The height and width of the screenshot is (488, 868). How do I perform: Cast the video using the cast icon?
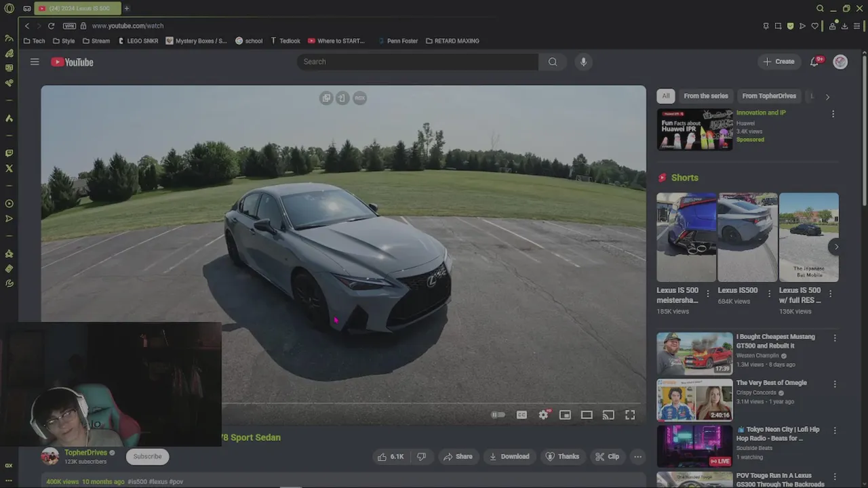pyautogui.click(x=608, y=415)
